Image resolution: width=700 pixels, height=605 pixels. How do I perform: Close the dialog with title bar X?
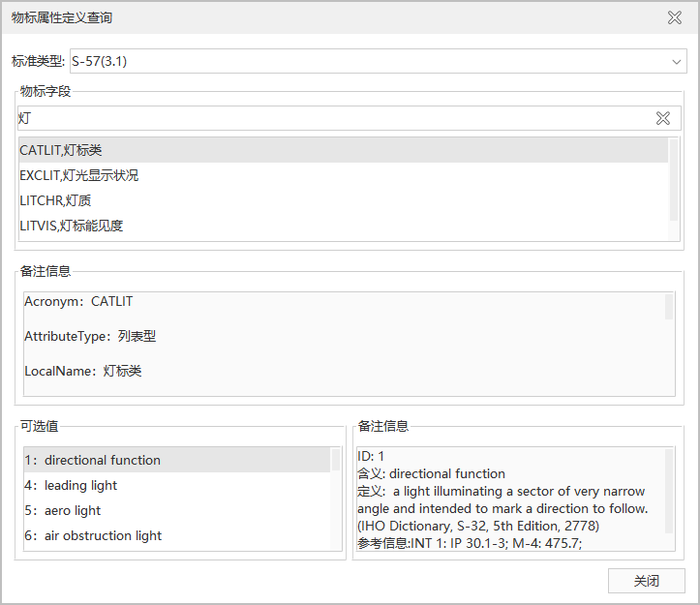[x=675, y=17]
